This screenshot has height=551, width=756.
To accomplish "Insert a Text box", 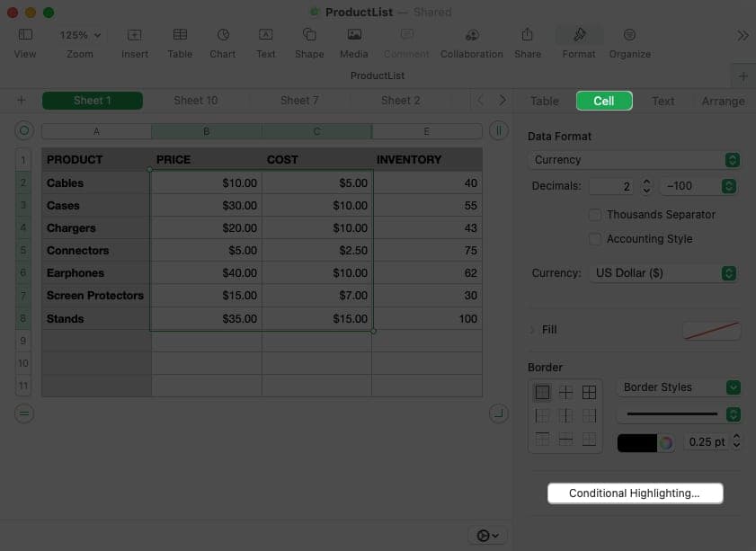I will (x=266, y=35).
